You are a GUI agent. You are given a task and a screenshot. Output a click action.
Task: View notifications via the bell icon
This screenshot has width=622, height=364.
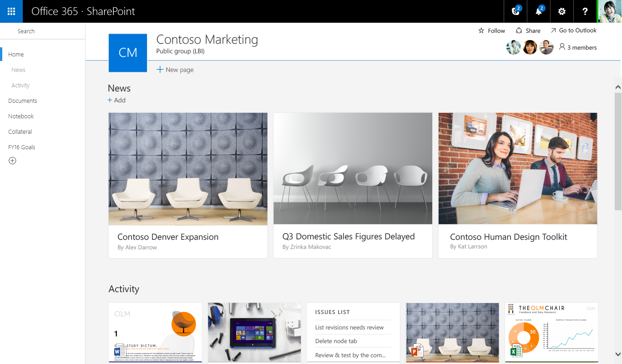[538, 11]
